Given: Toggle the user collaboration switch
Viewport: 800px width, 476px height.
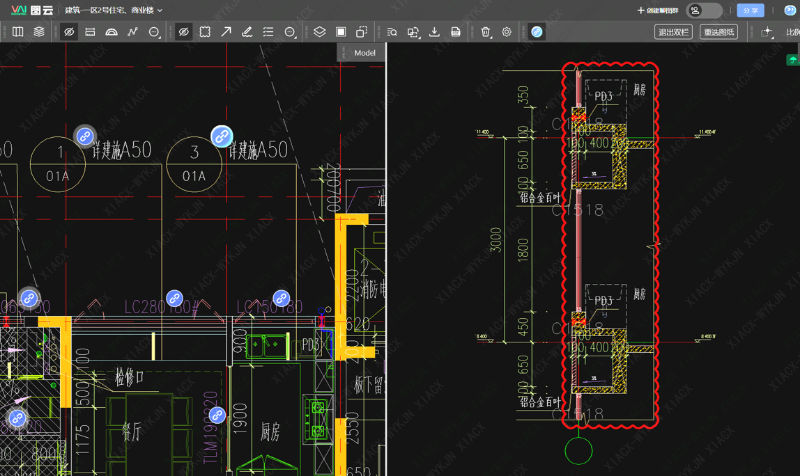Looking at the screenshot, I should click(705, 10).
